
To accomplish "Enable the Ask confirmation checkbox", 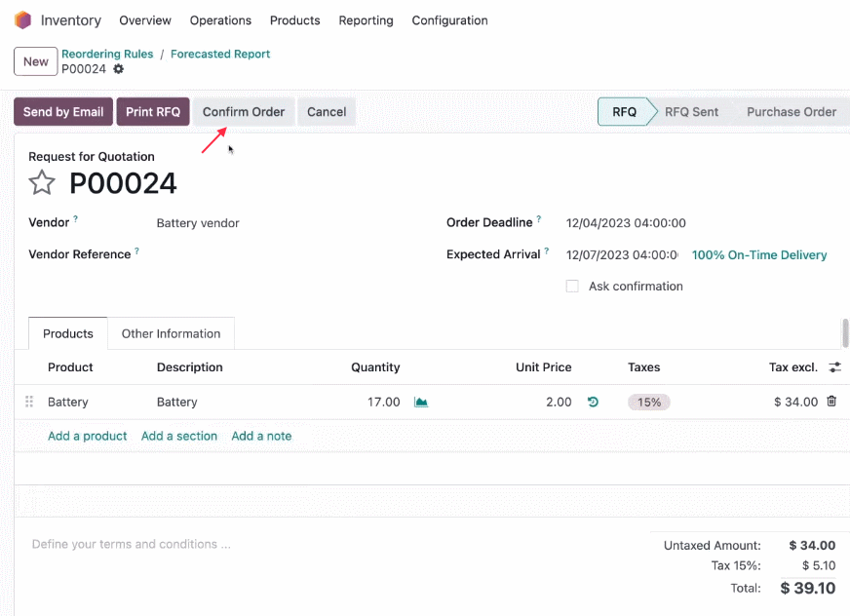I will point(572,286).
